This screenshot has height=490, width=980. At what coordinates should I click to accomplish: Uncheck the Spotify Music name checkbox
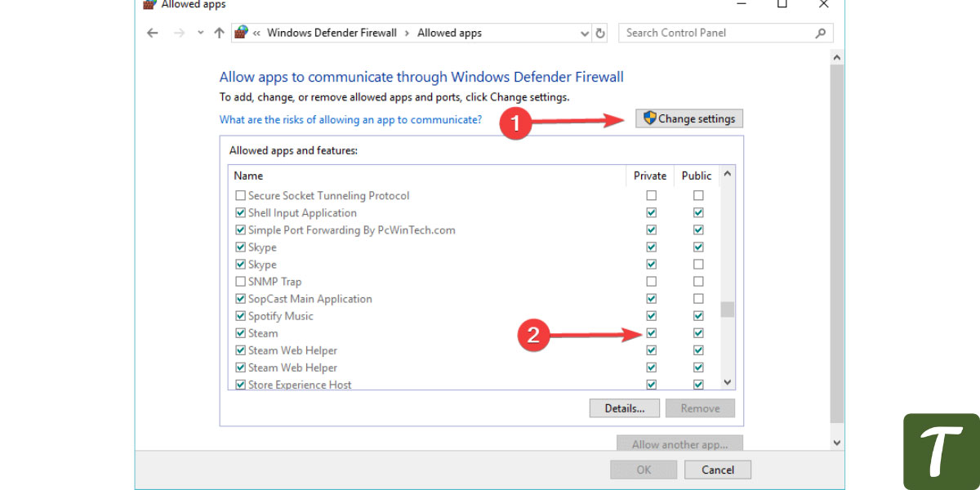pos(240,316)
